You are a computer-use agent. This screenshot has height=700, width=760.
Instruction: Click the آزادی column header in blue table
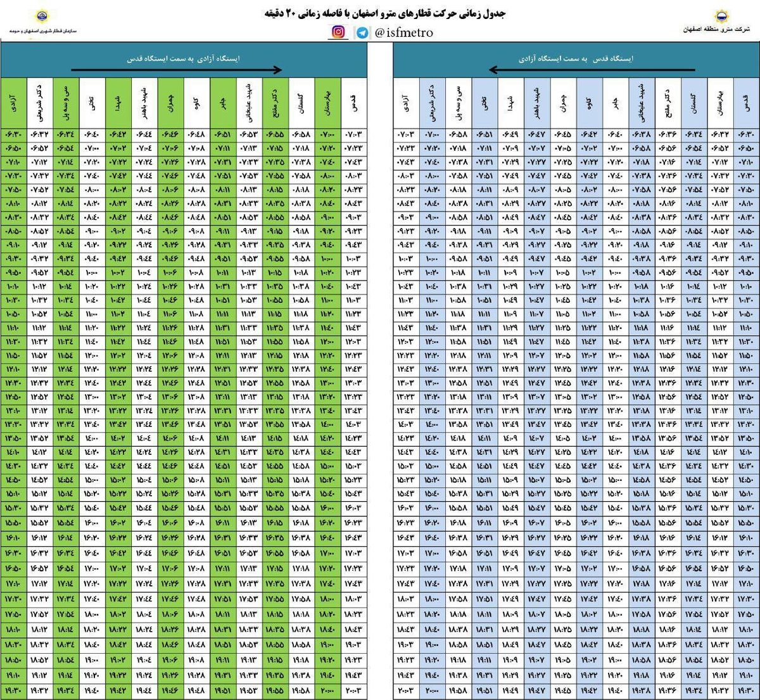pos(405,101)
